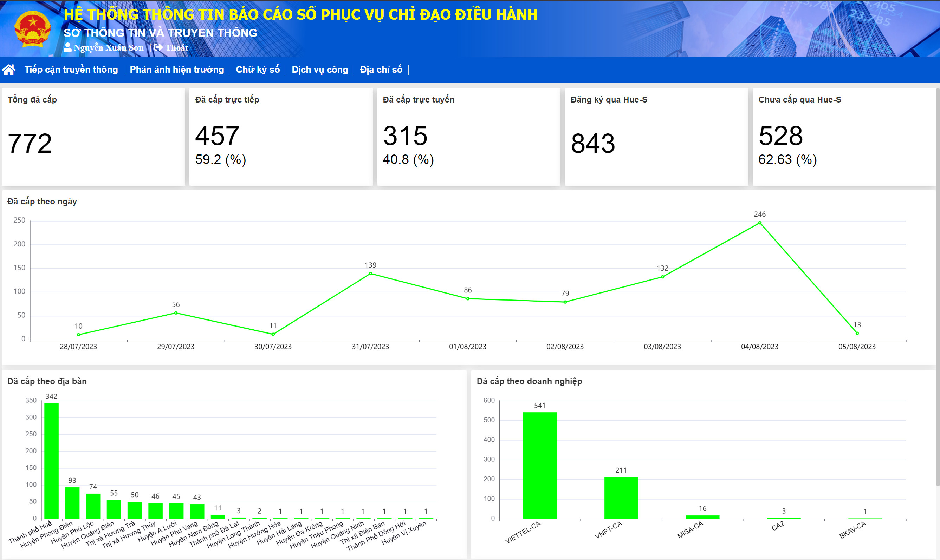Click the user profile icon beside Nguyễn Xuân Sơn
This screenshot has width=940, height=560.
pos(67,47)
